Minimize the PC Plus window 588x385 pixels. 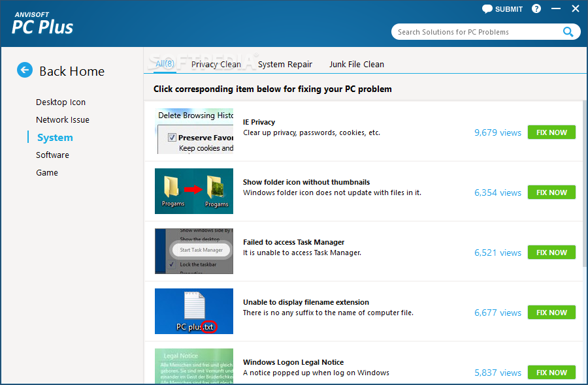click(556, 8)
